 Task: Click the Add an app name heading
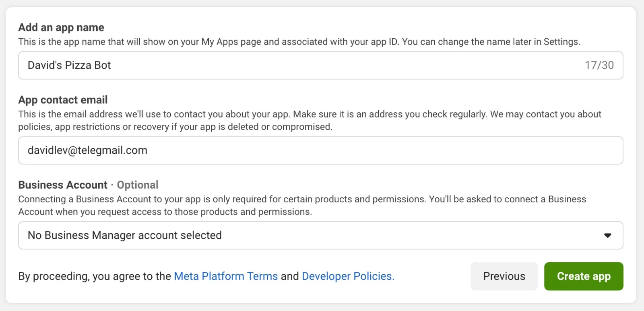tap(61, 27)
